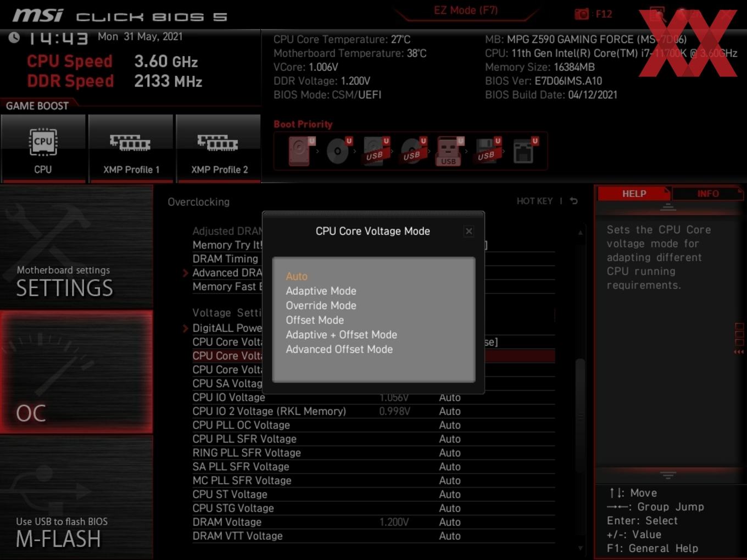The height and width of the screenshot is (560, 747).
Task: Click the red side-panel collapse arrows
Action: pyautogui.click(x=739, y=352)
